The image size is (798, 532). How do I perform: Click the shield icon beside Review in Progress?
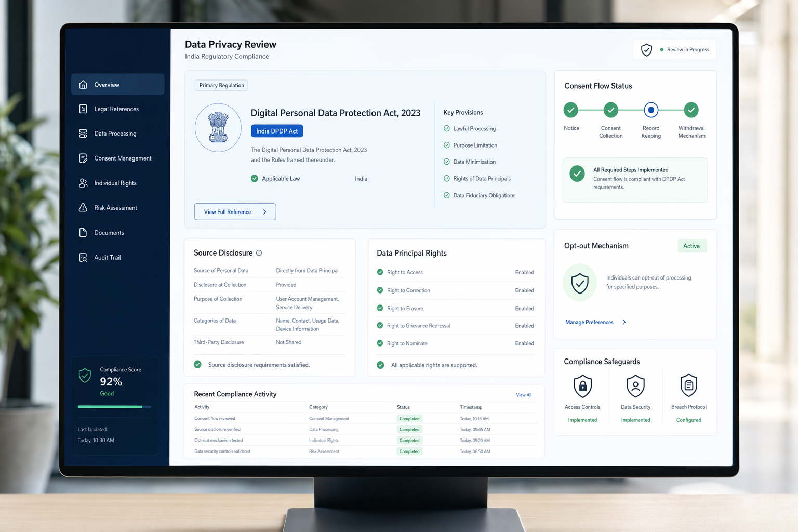pos(646,50)
